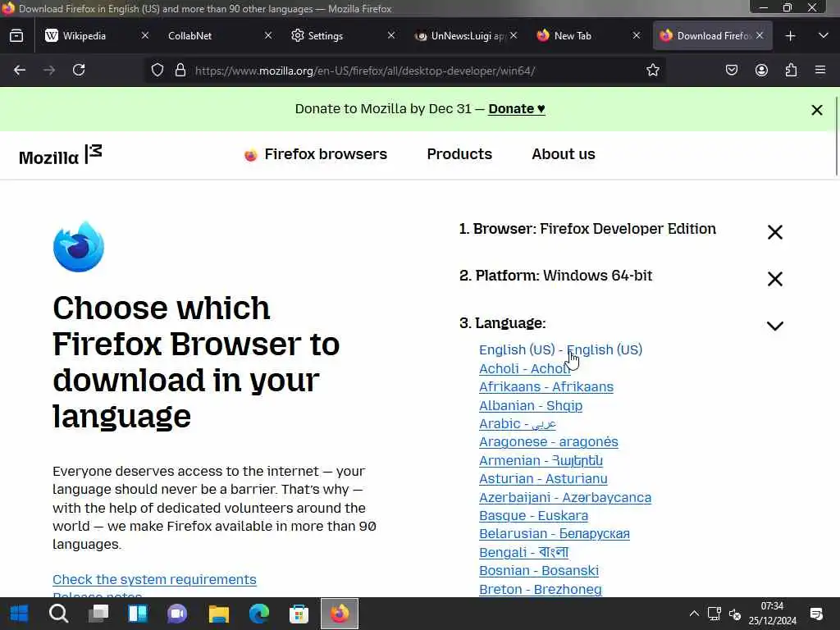The width and height of the screenshot is (840, 630).
Task: Click the Mozilla logo
Action: click(x=60, y=155)
